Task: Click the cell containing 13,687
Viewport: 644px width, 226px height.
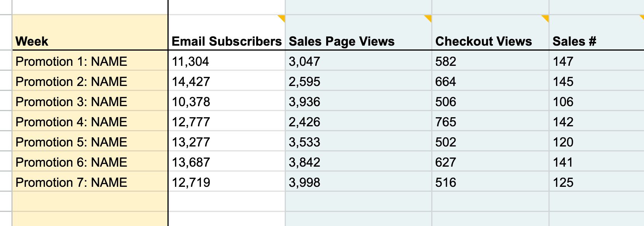Action: [226, 162]
